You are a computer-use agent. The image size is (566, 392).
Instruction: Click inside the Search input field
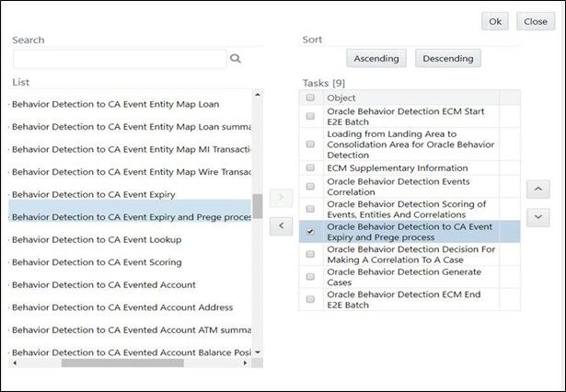pos(120,59)
